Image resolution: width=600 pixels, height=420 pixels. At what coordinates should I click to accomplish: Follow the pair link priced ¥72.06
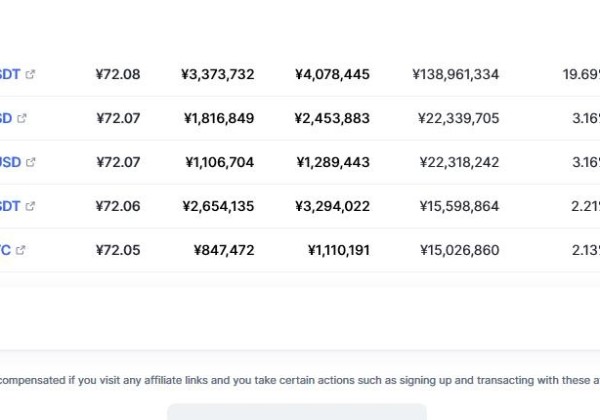[9, 206]
